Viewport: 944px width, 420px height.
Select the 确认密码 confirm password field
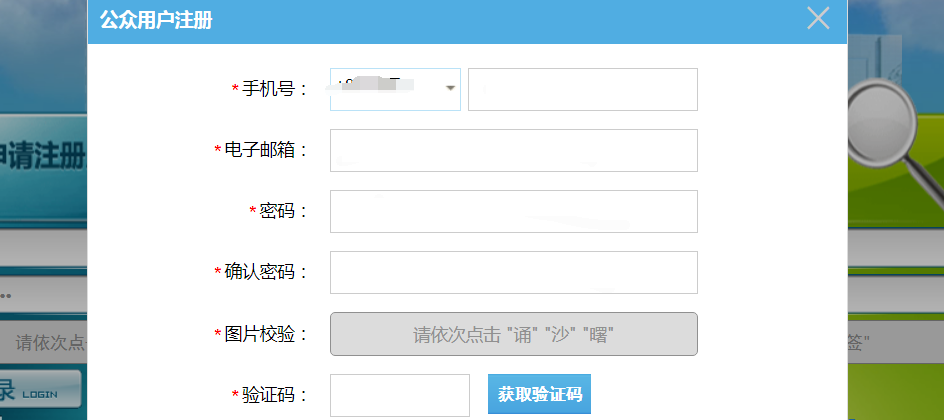513,272
